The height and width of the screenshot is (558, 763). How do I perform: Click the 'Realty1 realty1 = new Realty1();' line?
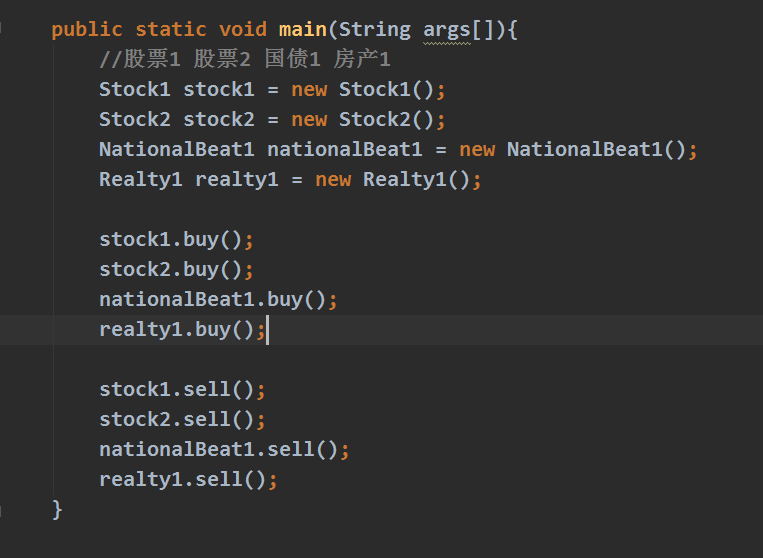click(x=290, y=180)
